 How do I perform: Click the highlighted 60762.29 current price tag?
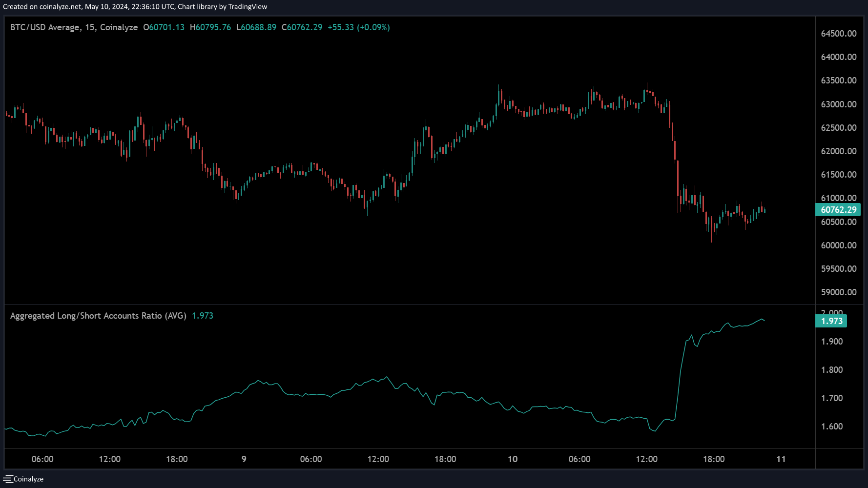[x=838, y=210]
